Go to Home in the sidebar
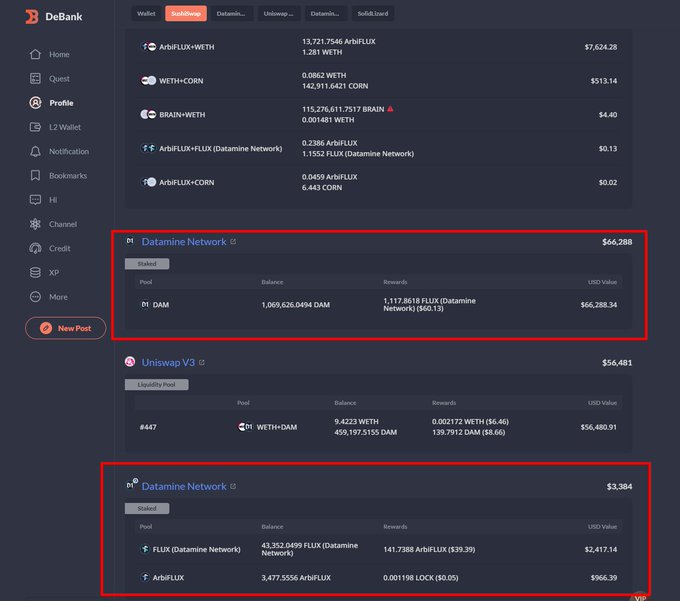Image resolution: width=680 pixels, height=601 pixels. [59, 54]
